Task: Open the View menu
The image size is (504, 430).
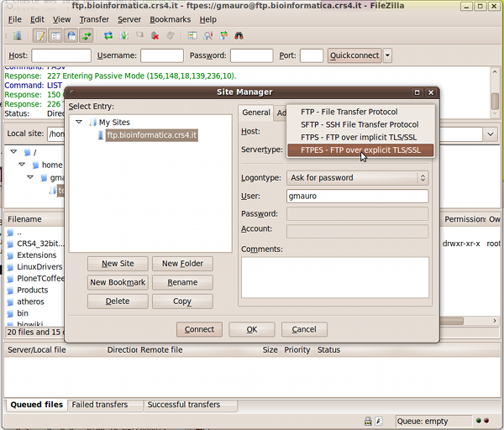Action: [x=61, y=19]
